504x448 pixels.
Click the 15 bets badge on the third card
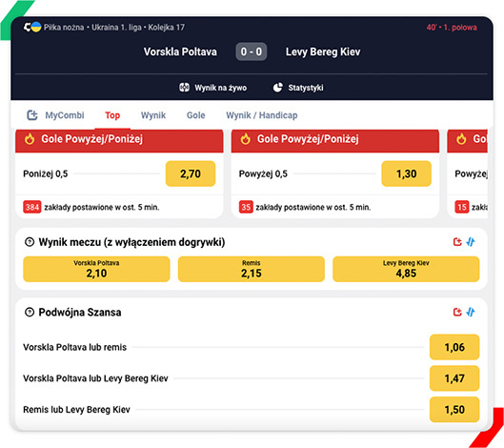coord(462,207)
